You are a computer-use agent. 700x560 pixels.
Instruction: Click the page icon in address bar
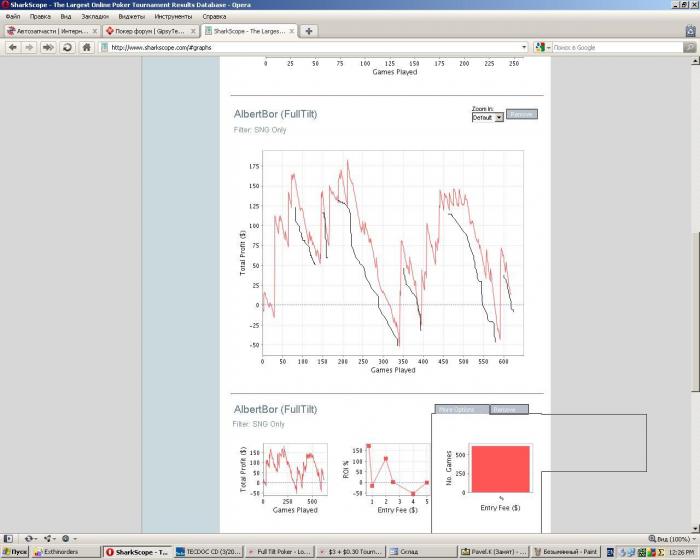(104, 47)
